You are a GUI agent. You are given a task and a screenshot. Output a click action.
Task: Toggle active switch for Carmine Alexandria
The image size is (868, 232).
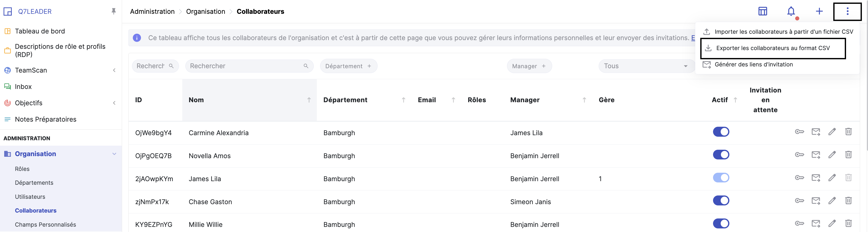pos(721,132)
